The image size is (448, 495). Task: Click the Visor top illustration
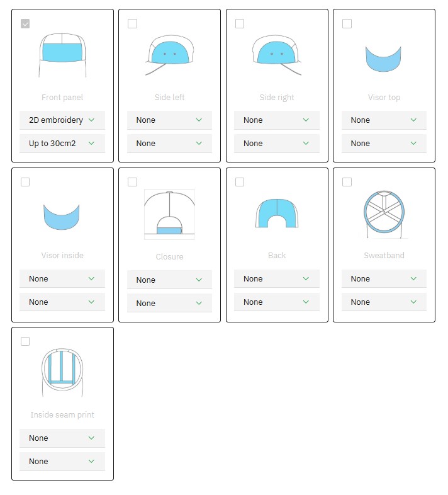384,58
